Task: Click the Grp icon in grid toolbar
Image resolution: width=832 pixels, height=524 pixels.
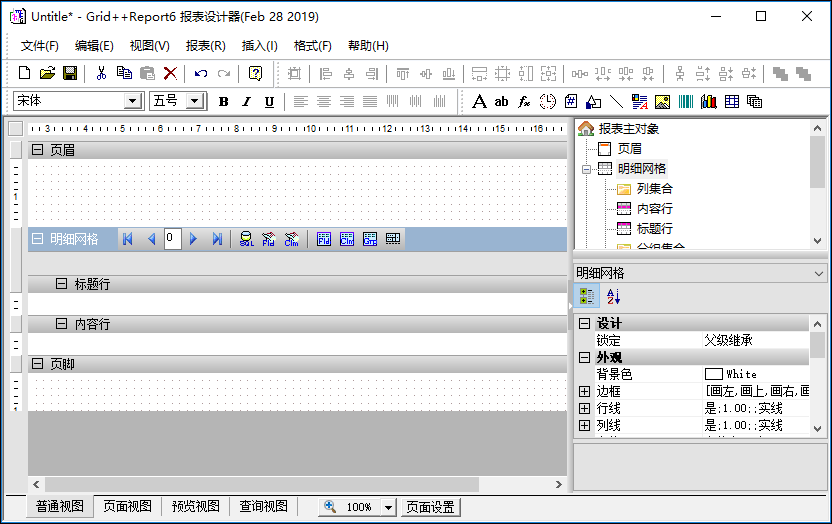Action: [x=370, y=239]
